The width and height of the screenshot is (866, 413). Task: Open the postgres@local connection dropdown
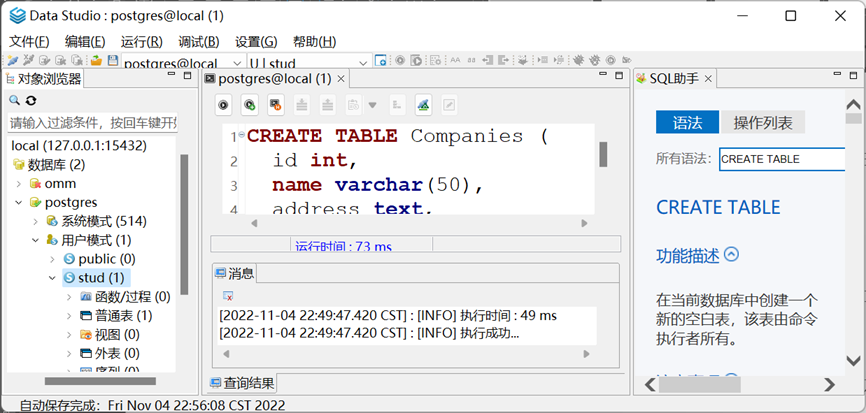click(237, 62)
